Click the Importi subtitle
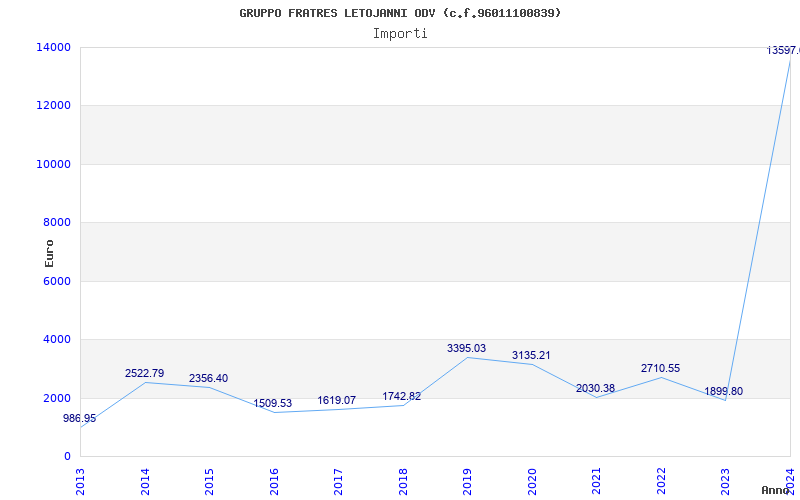Image resolution: width=800 pixels, height=500 pixels. click(400, 34)
